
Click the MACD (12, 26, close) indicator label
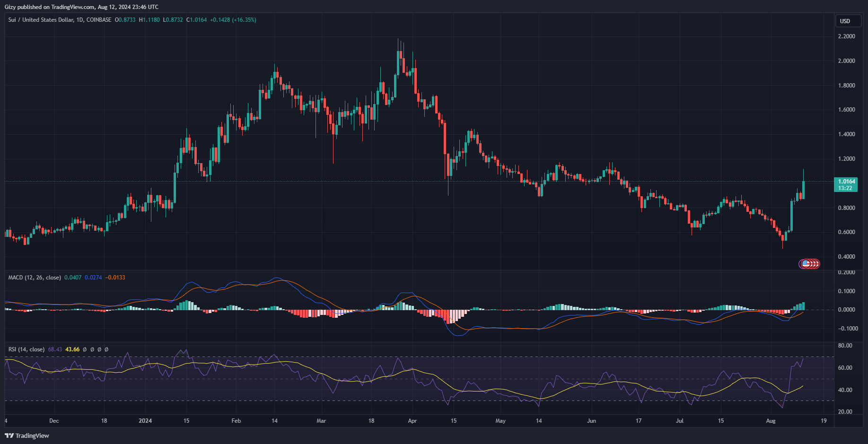click(x=35, y=278)
